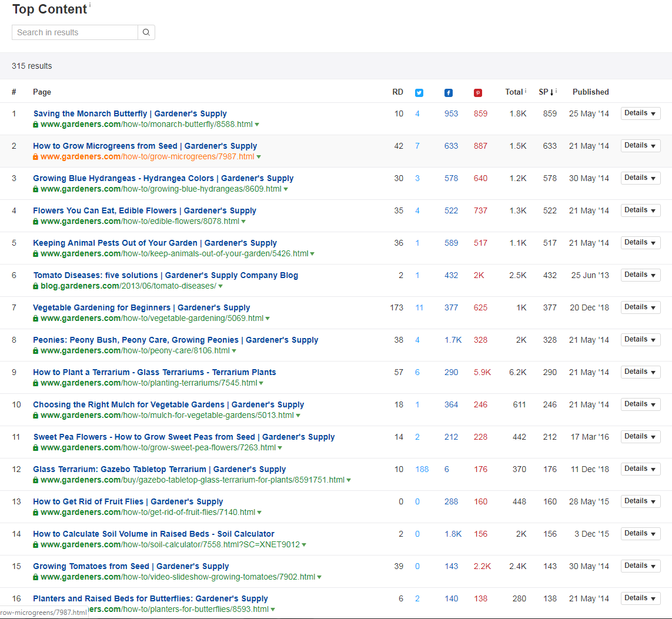Focus the Search in results field
672x619 pixels.
point(75,32)
